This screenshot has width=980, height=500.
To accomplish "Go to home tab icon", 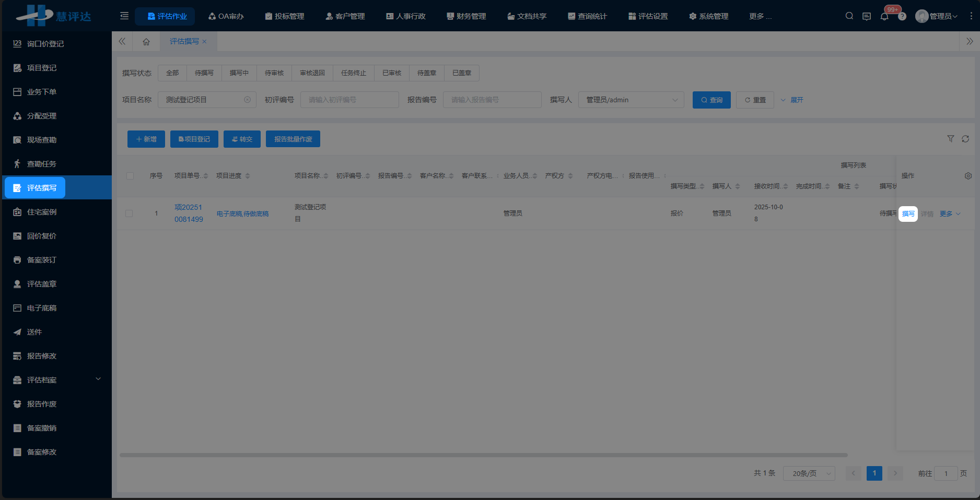I will (146, 42).
